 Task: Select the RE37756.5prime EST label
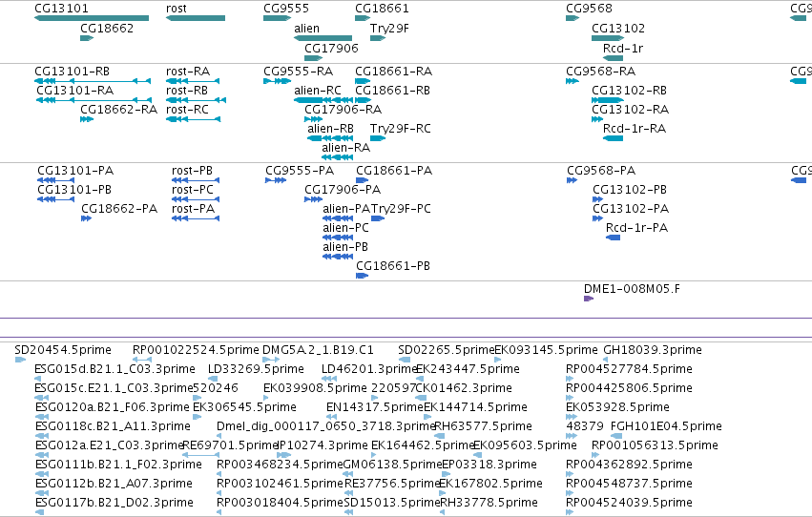[x=392, y=485]
